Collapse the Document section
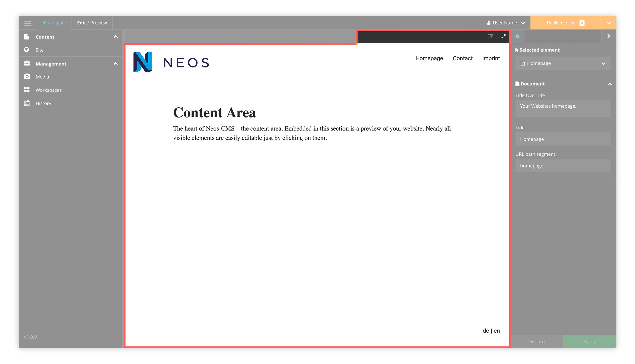 (x=609, y=84)
